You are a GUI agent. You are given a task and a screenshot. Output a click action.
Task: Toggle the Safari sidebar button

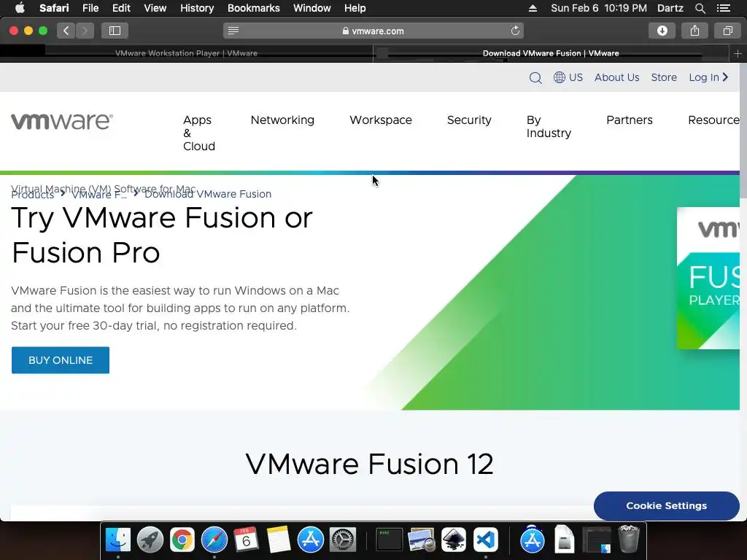click(115, 31)
